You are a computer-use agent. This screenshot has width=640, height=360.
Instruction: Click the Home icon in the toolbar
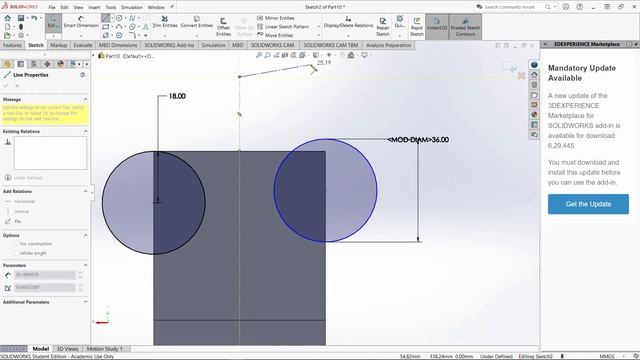pyautogui.click(x=8, y=18)
